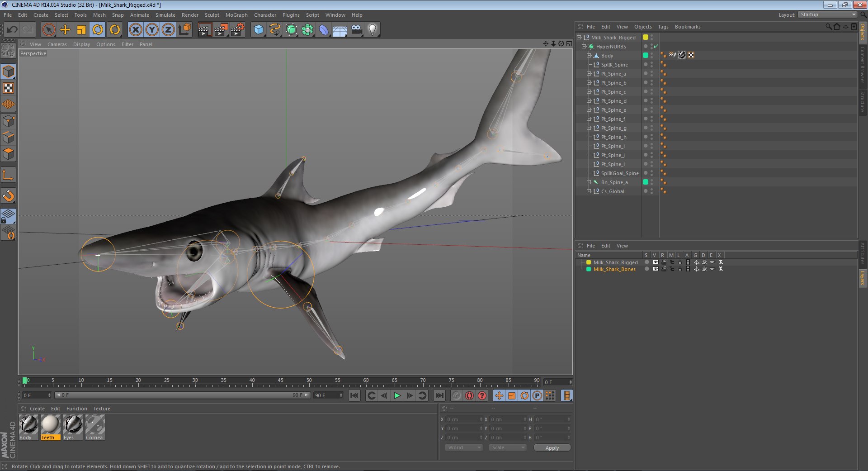Toggle X axis lock
This screenshot has height=471, width=868.
tap(136, 30)
